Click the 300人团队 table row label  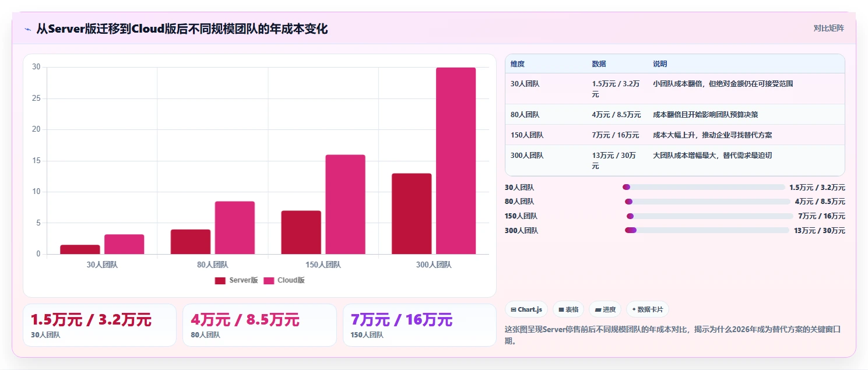(527, 156)
